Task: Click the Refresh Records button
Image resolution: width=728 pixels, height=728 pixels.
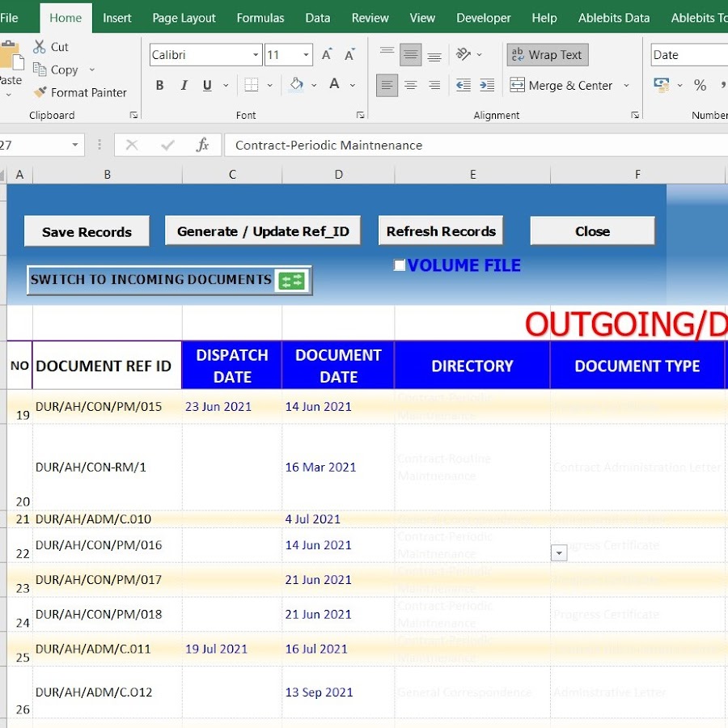Action: 441,231
